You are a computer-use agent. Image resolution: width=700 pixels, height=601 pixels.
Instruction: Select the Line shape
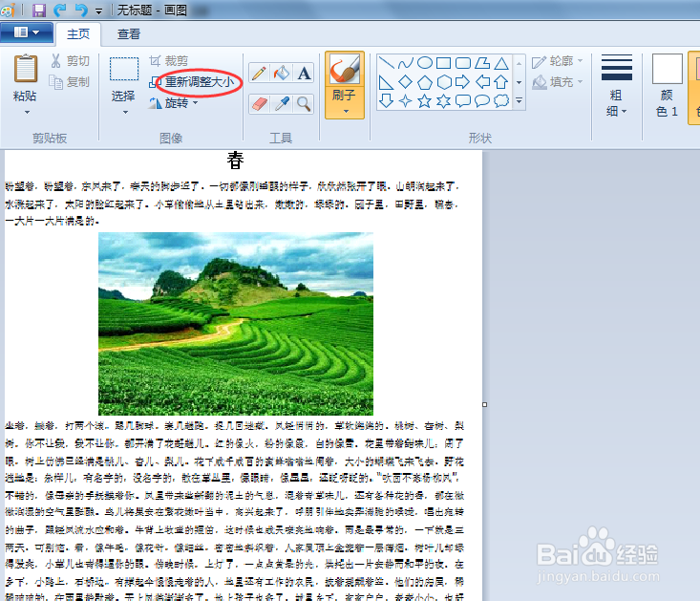386,63
